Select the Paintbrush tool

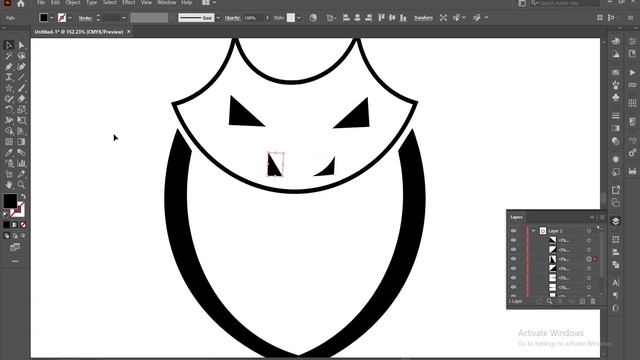pos(21,88)
